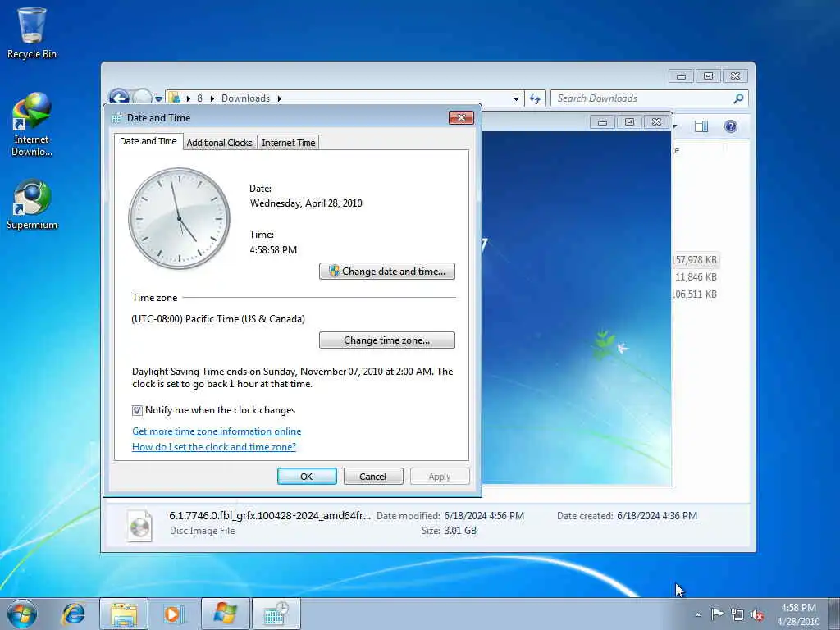The height and width of the screenshot is (630, 840).
Task: Refresh the Downloads folder view
Action: tap(535, 98)
